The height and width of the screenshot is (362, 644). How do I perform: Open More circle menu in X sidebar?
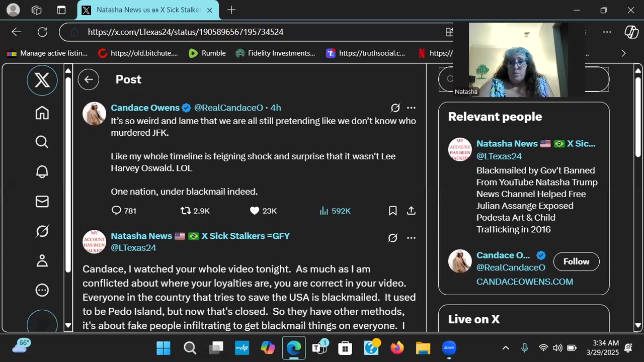[x=42, y=290]
